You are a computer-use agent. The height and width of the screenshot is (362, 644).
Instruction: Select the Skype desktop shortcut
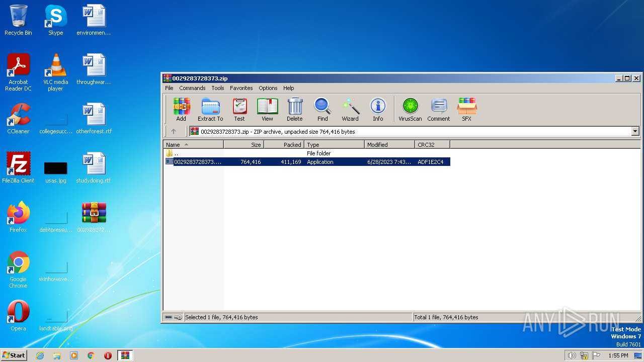(55, 20)
